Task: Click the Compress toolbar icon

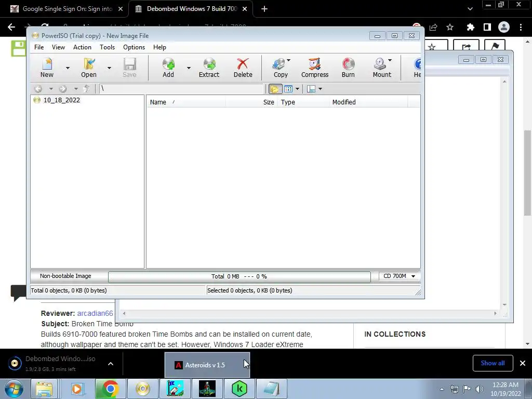Action: [x=315, y=68]
